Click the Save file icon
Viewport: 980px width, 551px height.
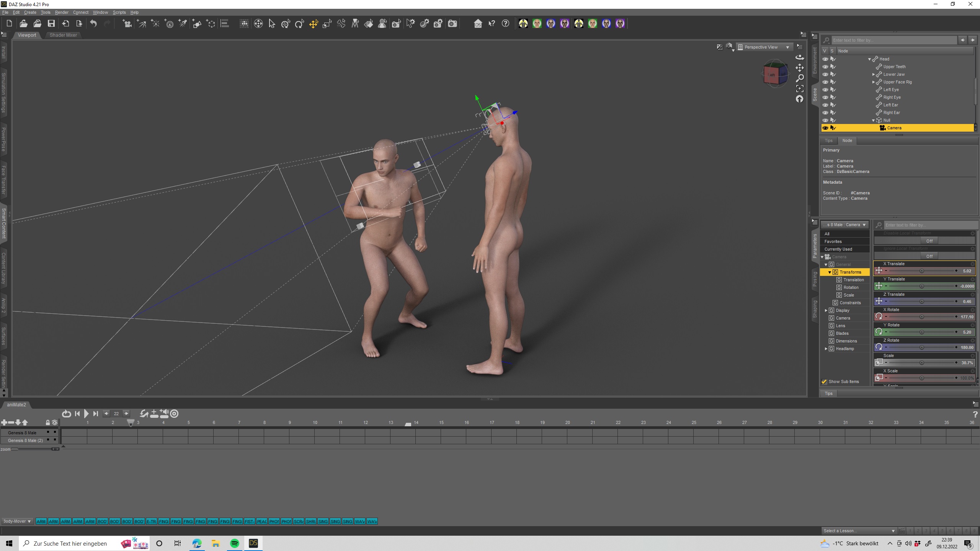51,24
